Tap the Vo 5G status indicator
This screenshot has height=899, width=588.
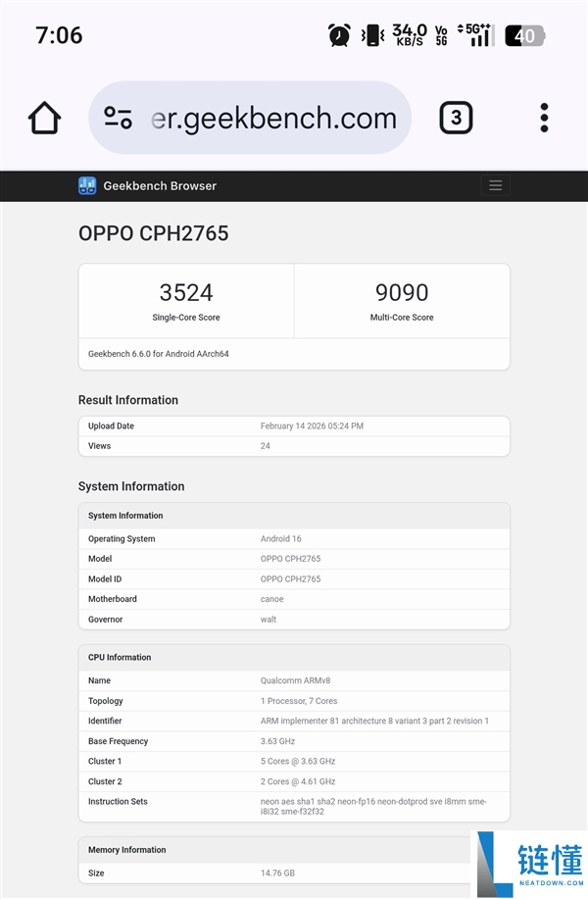click(x=441, y=35)
